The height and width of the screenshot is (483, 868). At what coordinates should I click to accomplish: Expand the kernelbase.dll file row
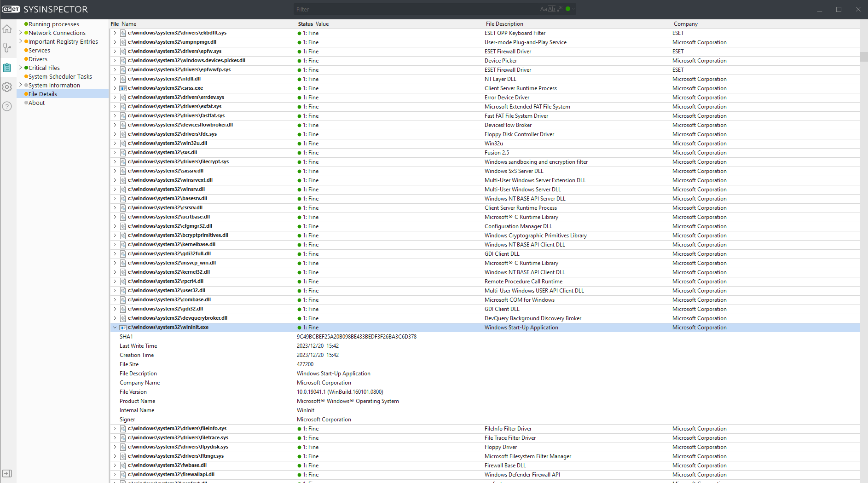(x=115, y=245)
